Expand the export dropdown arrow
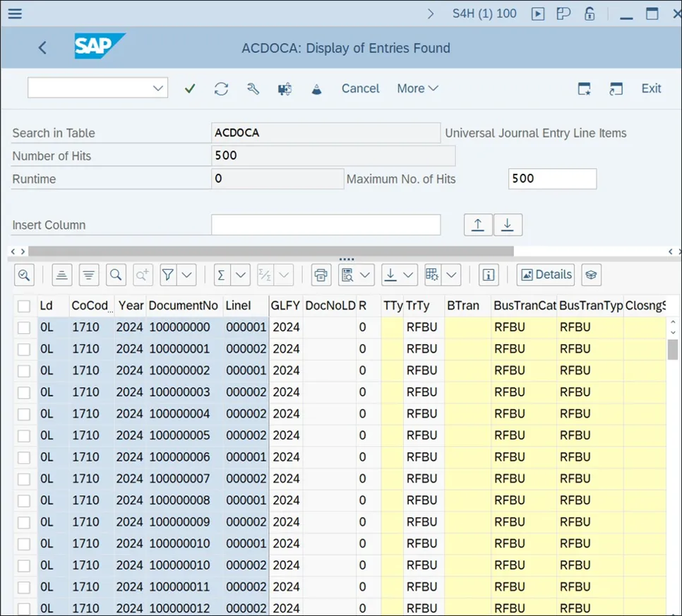 click(x=408, y=275)
